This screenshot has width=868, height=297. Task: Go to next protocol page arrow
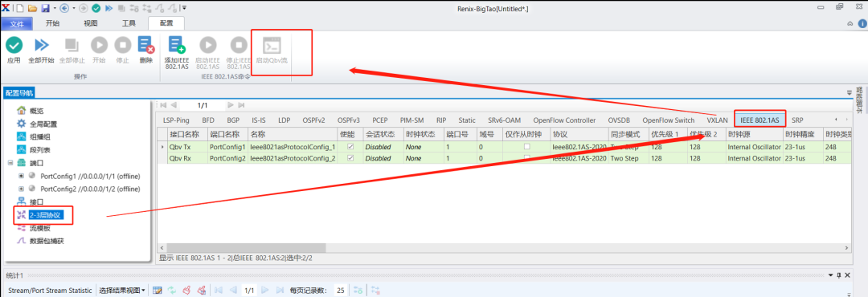pos(231,104)
